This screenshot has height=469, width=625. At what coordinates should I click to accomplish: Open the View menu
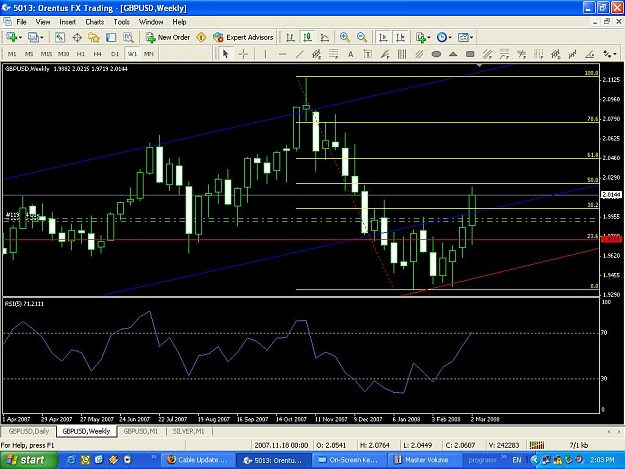click(43, 22)
